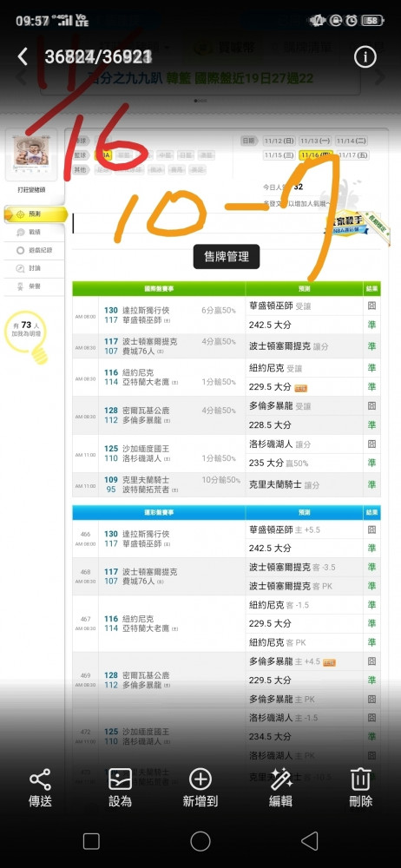401x868 pixels.
Task: Select date 11/13 (一) option
Action: [x=316, y=141]
